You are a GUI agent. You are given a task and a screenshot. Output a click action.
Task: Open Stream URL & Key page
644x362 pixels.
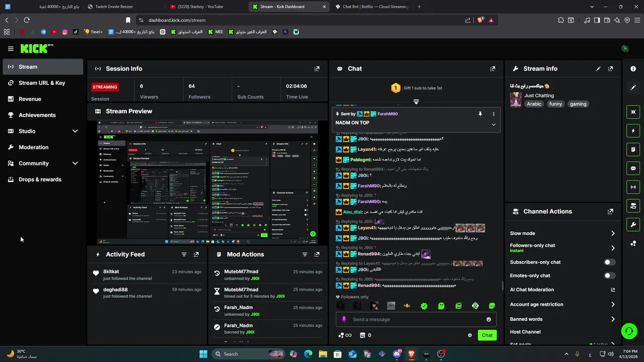43,83
